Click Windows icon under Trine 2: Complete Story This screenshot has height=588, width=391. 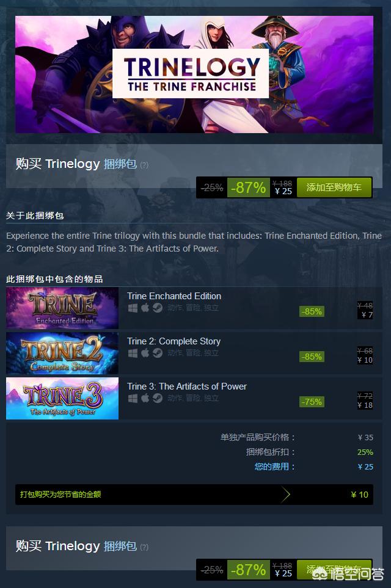click(x=133, y=354)
